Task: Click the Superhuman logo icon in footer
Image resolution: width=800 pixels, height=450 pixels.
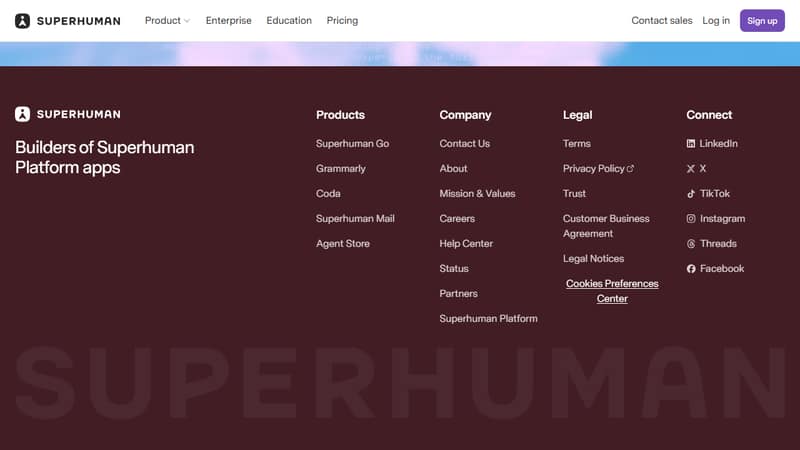Action: coord(22,114)
